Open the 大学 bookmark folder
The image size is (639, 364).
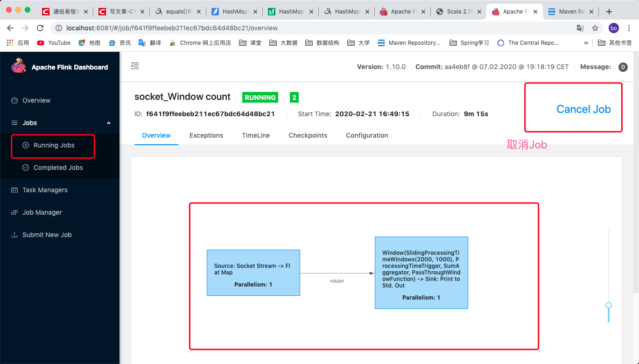(358, 42)
